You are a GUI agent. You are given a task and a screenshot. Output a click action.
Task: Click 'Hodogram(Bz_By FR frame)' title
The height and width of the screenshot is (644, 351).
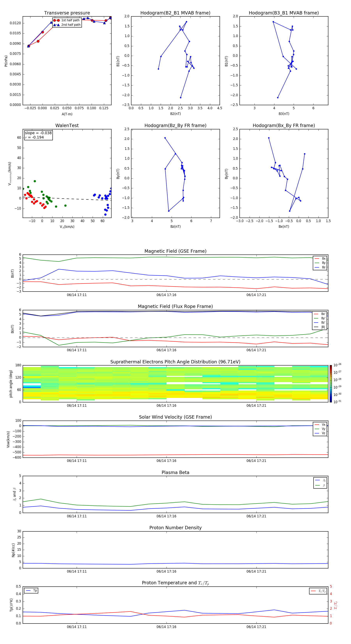point(175,125)
